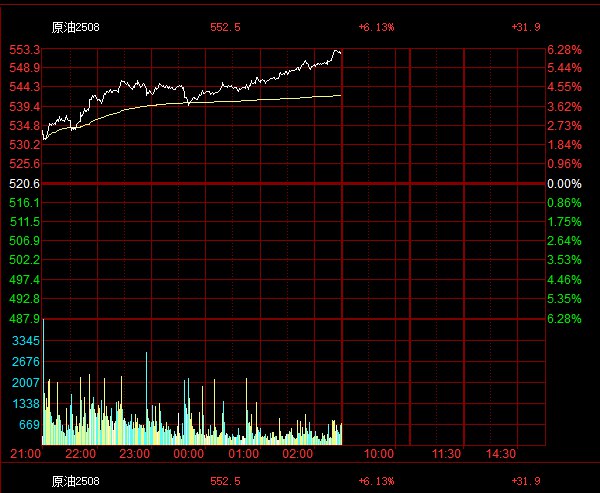Click the 14:30 time axis marker

point(501,454)
